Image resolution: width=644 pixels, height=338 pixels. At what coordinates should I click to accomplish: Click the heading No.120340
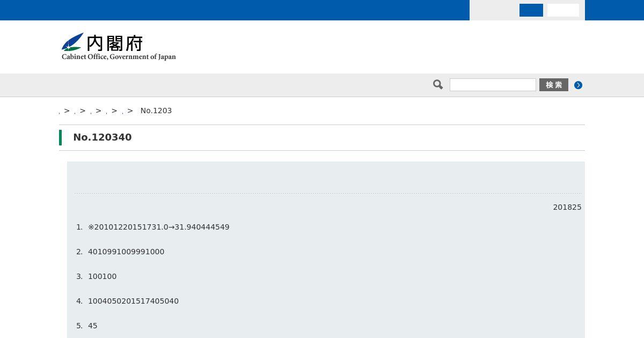[x=103, y=137]
